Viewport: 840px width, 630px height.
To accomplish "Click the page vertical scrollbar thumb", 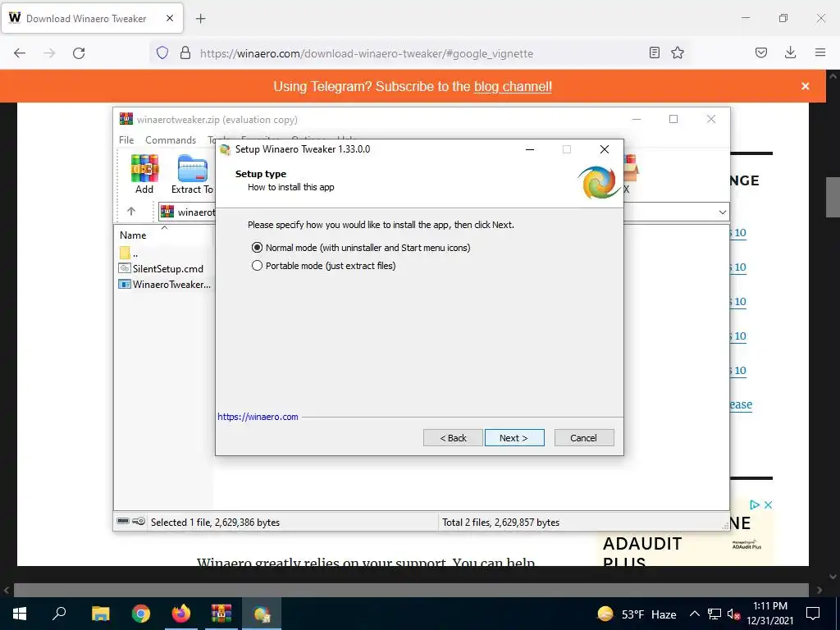I will [833, 197].
